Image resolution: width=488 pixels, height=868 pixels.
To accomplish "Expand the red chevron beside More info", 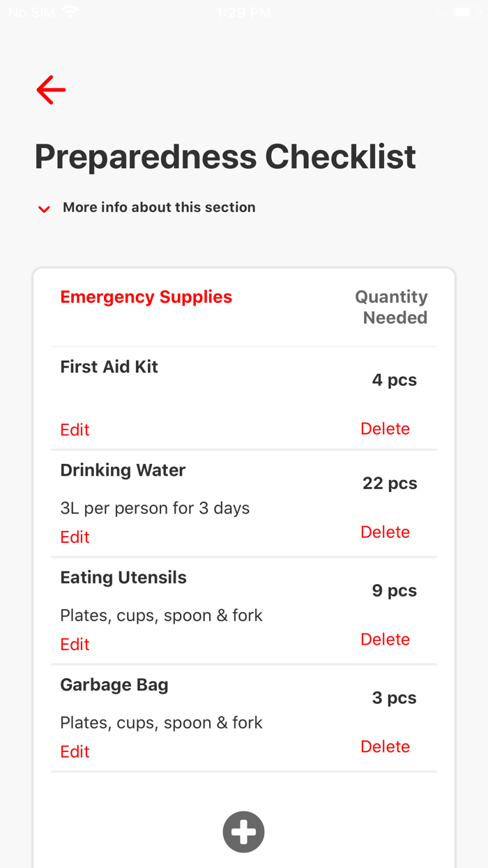I will 44,209.
